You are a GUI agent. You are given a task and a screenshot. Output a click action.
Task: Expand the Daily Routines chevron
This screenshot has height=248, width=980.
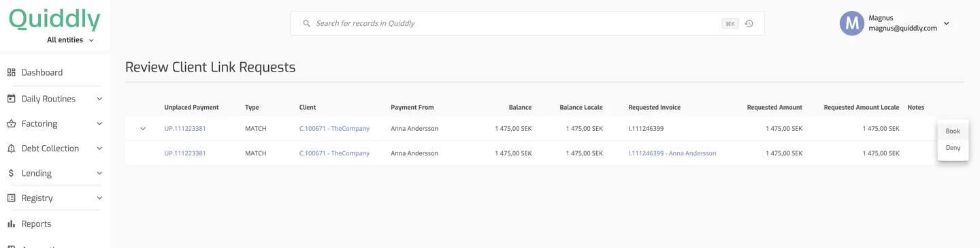[x=99, y=99]
